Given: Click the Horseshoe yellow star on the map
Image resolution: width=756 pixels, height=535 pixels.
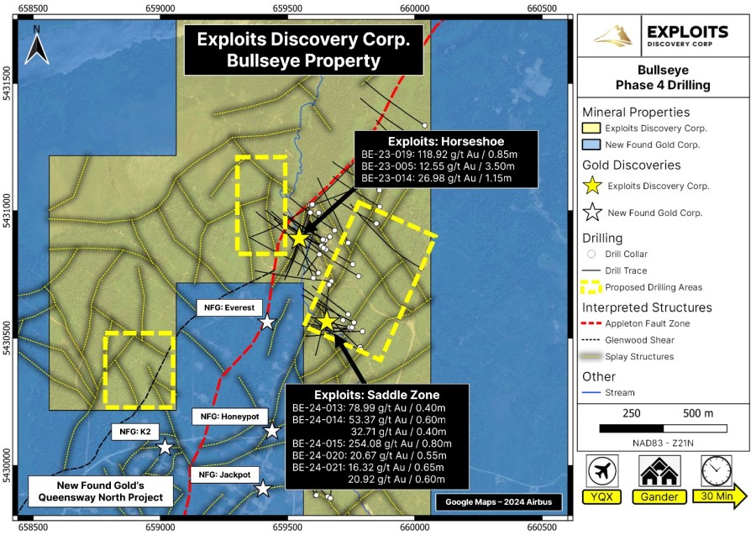Looking at the screenshot, I should click(x=299, y=238).
